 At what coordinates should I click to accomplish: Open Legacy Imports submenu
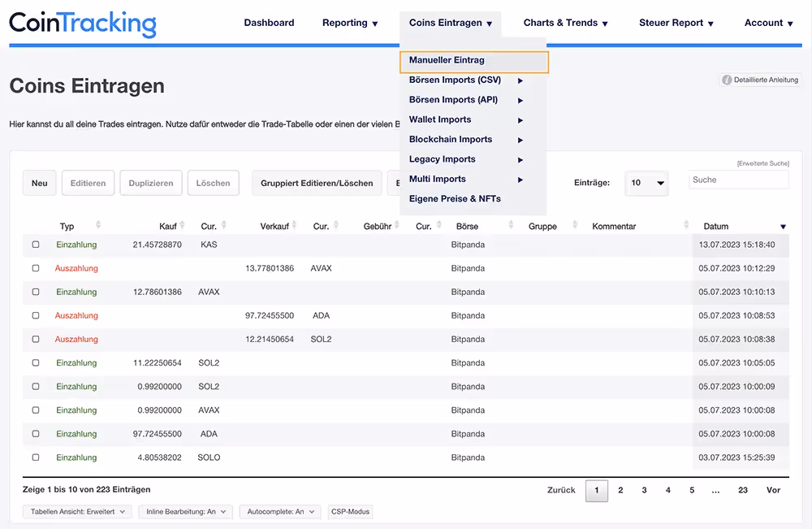[x=466, y=159]
